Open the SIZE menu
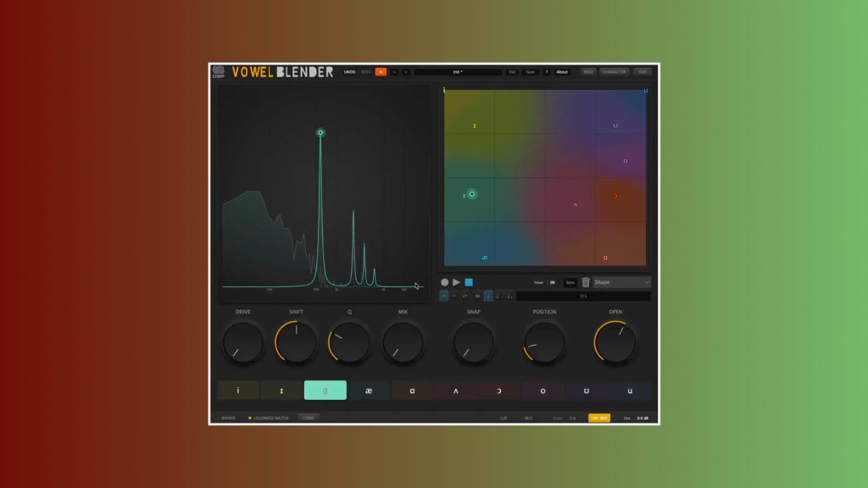Screen dimensions: 868x488 click(643, 72)
